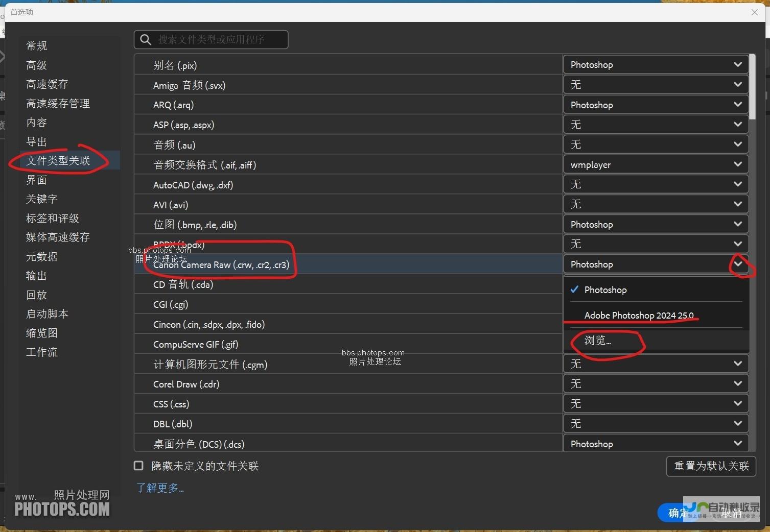
Task: Open dropdown for ARQ (.arq)
Action: [x=656, y=105]
